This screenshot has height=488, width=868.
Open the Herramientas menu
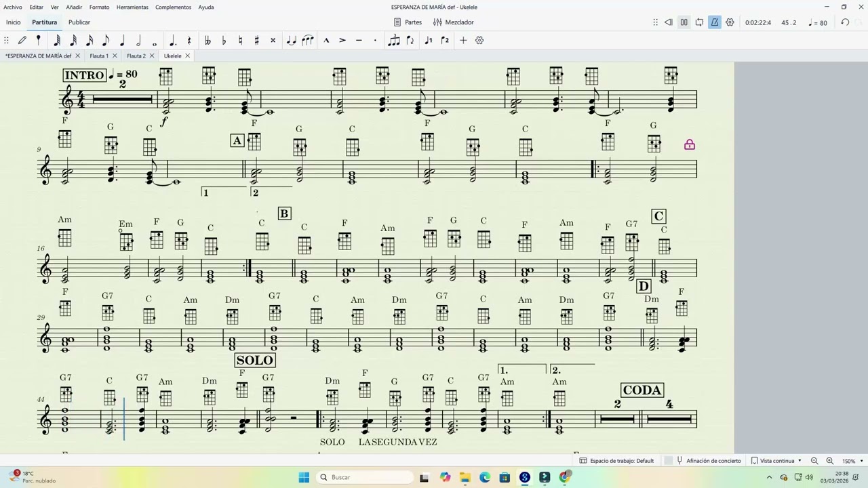132,7
